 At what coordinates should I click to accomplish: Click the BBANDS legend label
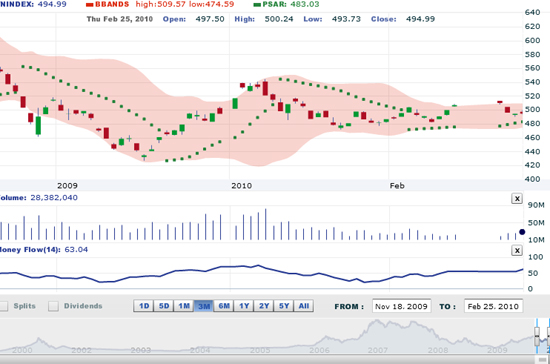(112, 4)
